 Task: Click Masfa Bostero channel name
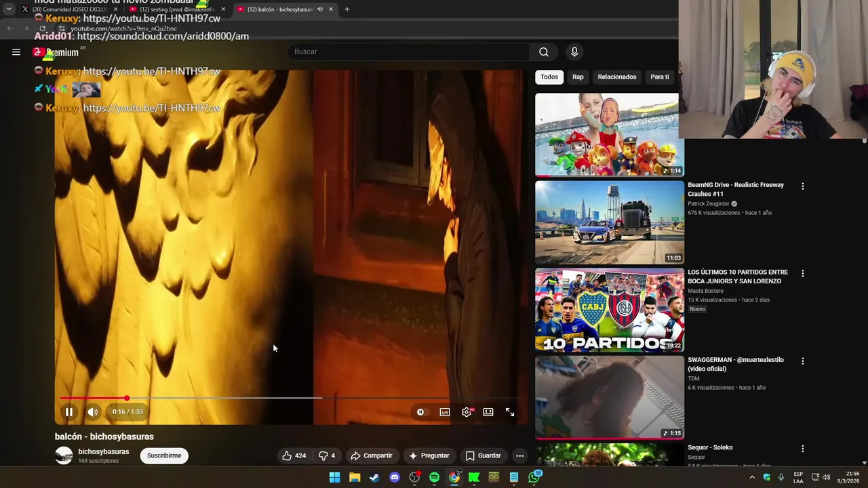tap(705, 291)
